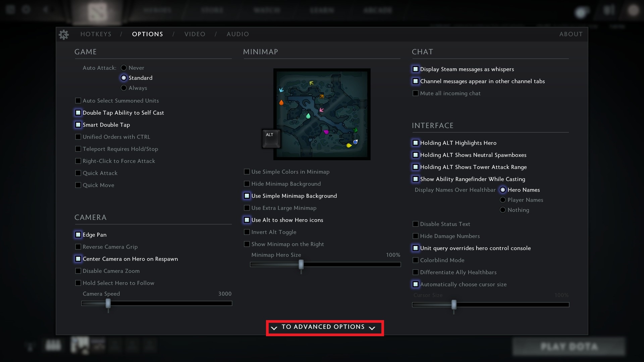This screenshot has width=644, height=362.
Task: Click right chevron of To Advanced Options
Action: 372,328
